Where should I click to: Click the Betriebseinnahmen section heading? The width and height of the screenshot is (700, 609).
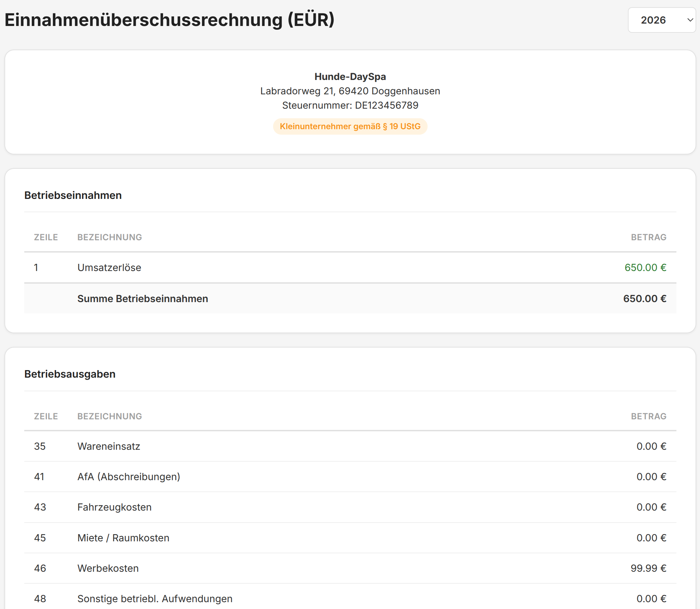point(73,195)
